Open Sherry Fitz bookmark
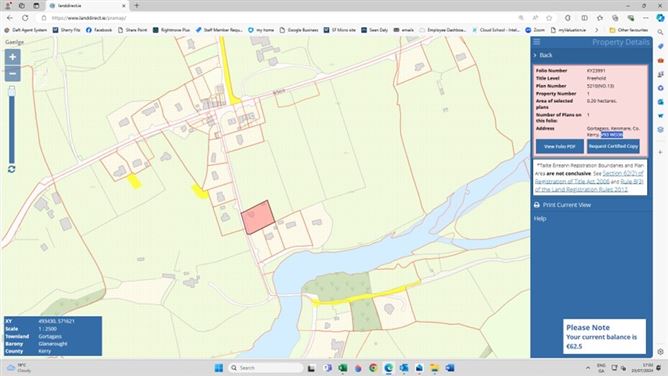Screen dimensions: 668x376 [x=66, y=30]
